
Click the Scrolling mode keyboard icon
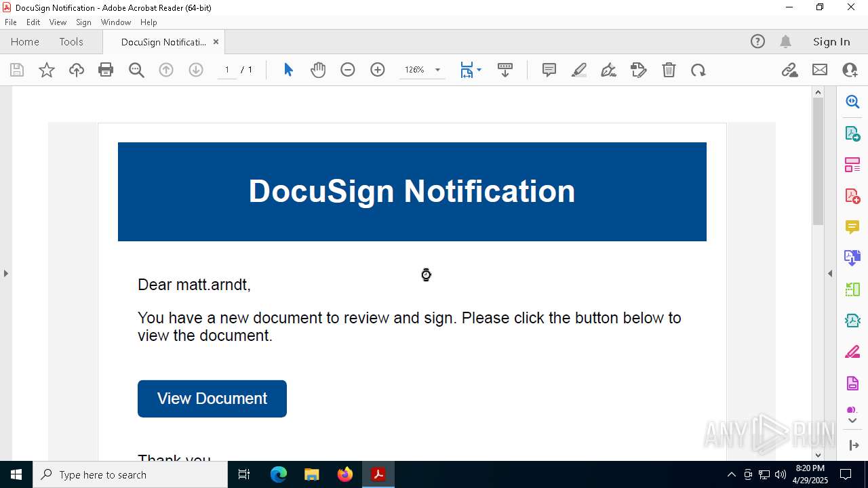(x=505, y=70)
